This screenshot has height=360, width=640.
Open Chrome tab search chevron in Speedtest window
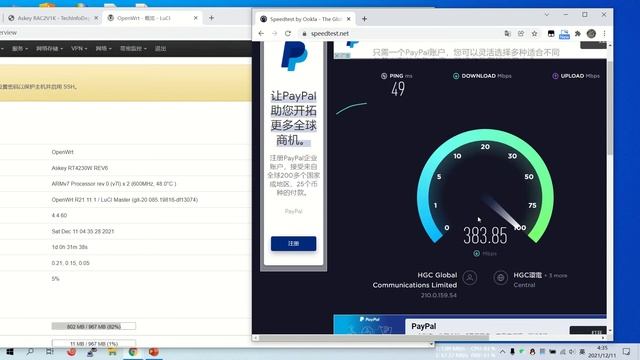547,14
